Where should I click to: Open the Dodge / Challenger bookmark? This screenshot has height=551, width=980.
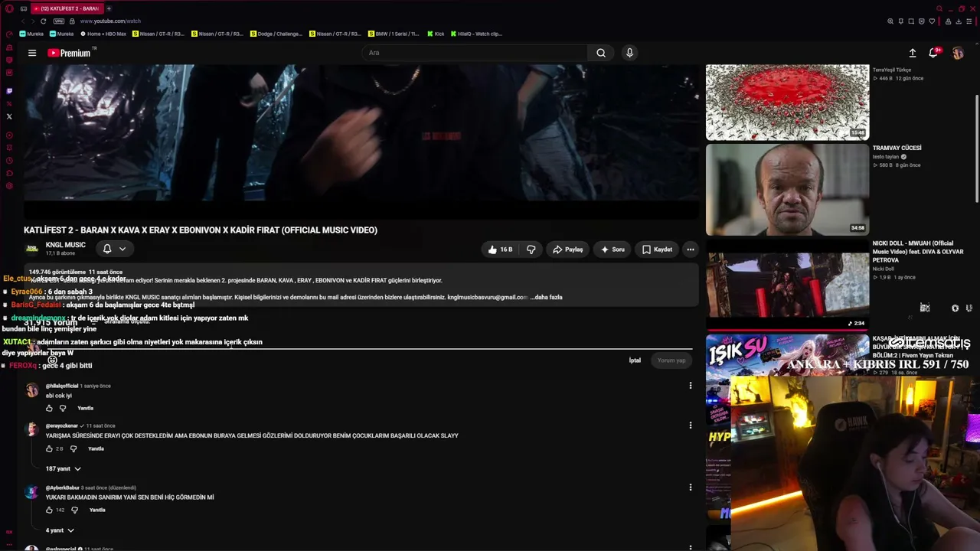tap(277, 34)
